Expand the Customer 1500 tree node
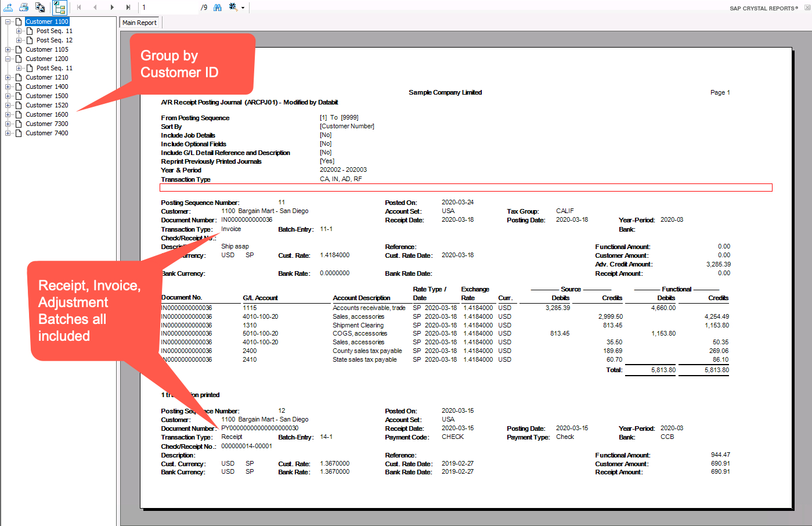The image size is (812, 526). [x=8, y=96]
